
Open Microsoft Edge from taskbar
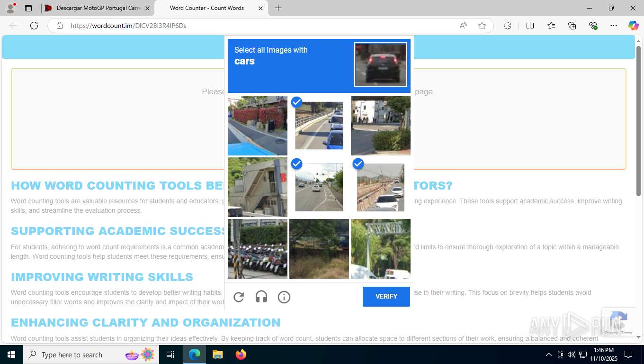pyautogui.click(x=195, y=355)
